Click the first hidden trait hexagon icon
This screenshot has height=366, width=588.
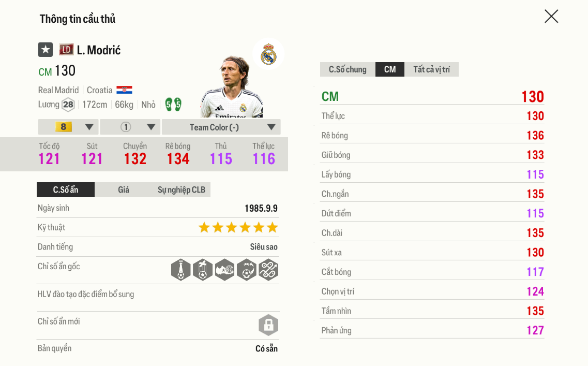tap(180, 270)
